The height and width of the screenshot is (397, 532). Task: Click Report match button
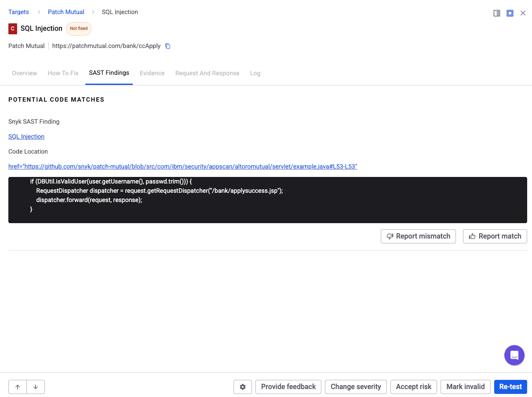[495, 236]
